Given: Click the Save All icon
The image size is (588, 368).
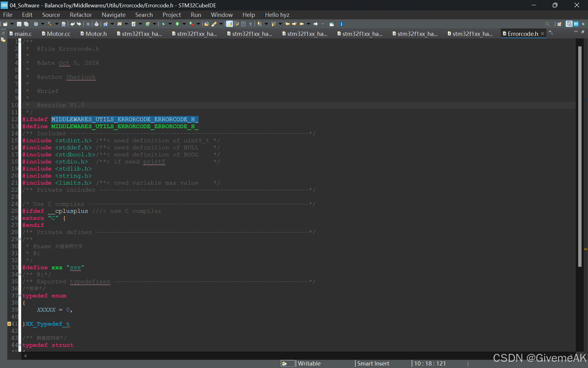Looking at the screenshot, I should pyautogui.click(x=26, y=24).
